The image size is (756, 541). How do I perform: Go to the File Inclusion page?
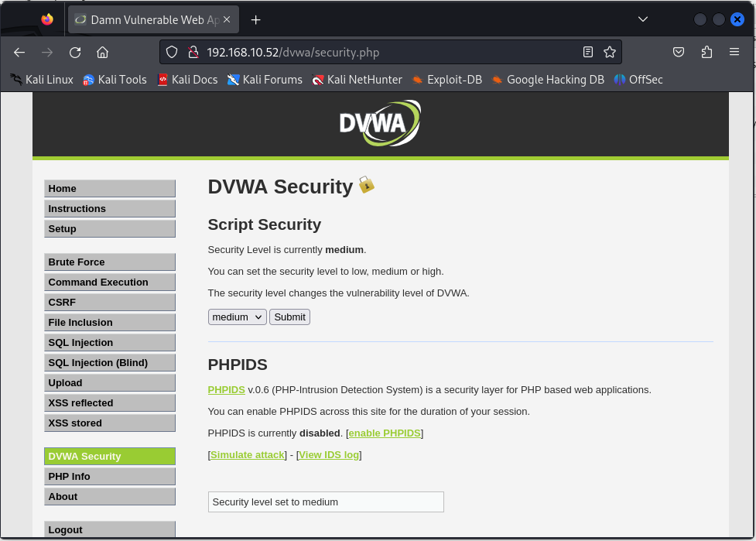pos(110,323)
